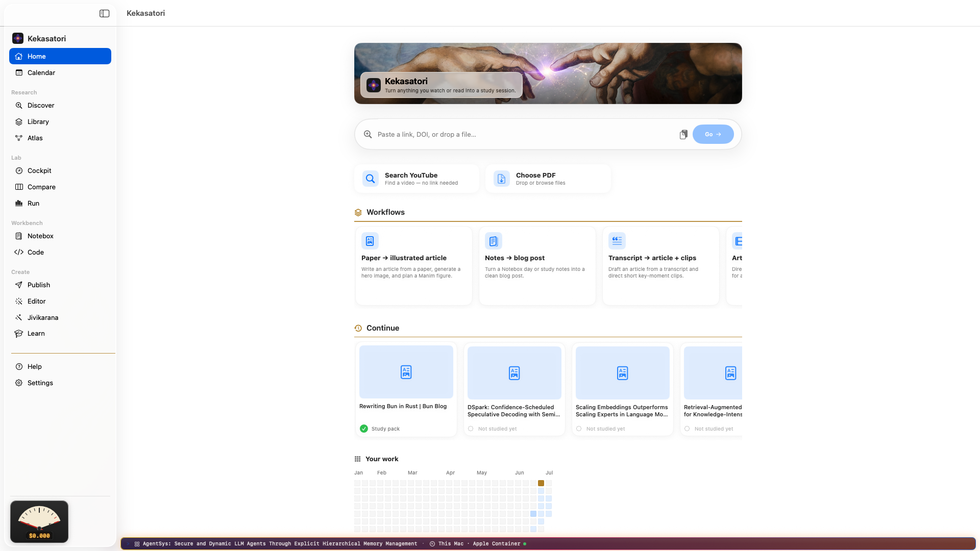
Task: Click the Continue section heading
Action: click(x=383, y=328)
